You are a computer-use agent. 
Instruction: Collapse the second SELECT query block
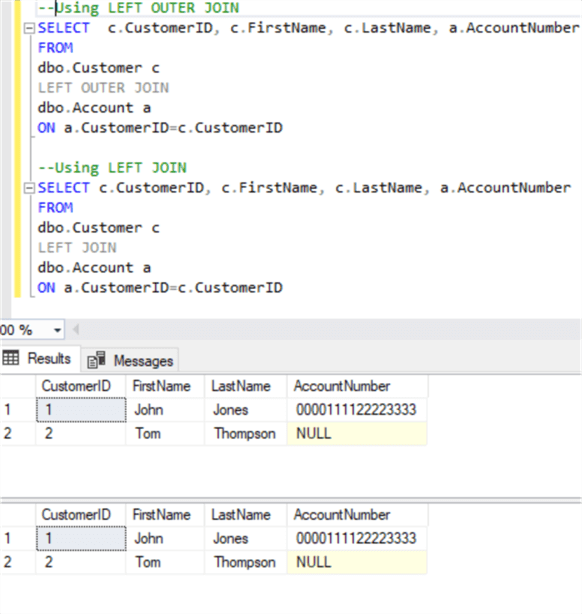[x=29, y=188]
